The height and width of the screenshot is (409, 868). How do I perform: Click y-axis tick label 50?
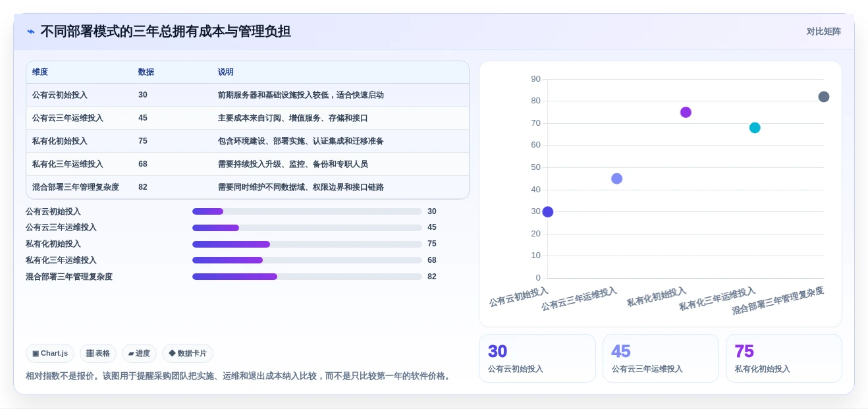coord(535,167)
